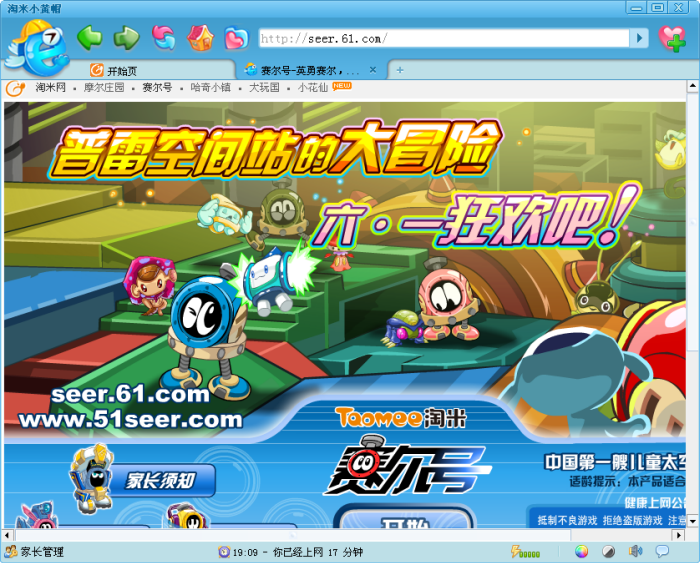The height and width of the screenshot is (563, 700).
Task: Click the go arrow next to address bar
Action: 639,38
